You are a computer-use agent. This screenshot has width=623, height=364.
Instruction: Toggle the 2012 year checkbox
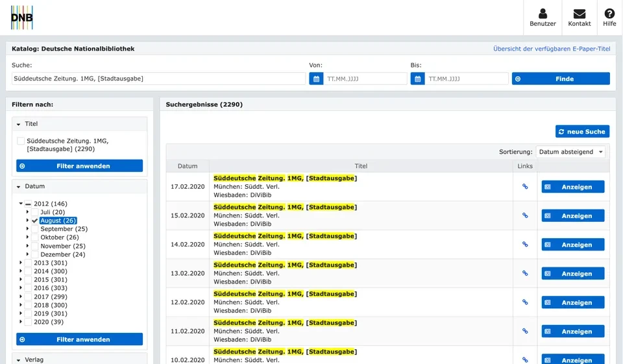coord(28,204)
